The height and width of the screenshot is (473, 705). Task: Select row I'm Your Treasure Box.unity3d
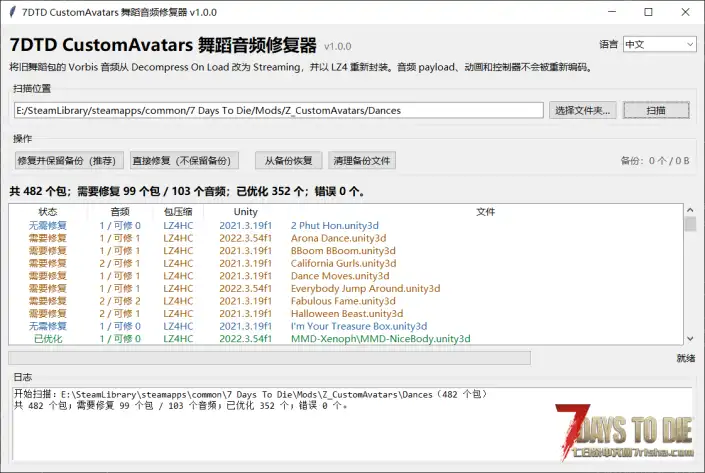pyautogui.click(x=346, y=326)
